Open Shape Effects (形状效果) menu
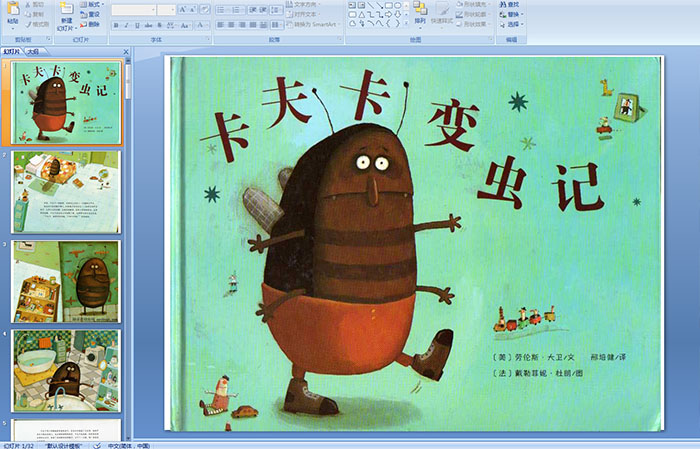Image resolution: width=700 pixels, height=449 pixels. coord(473,24)
